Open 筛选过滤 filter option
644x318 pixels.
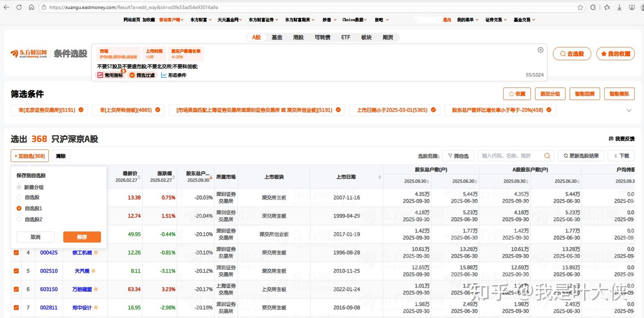(142, 75)
